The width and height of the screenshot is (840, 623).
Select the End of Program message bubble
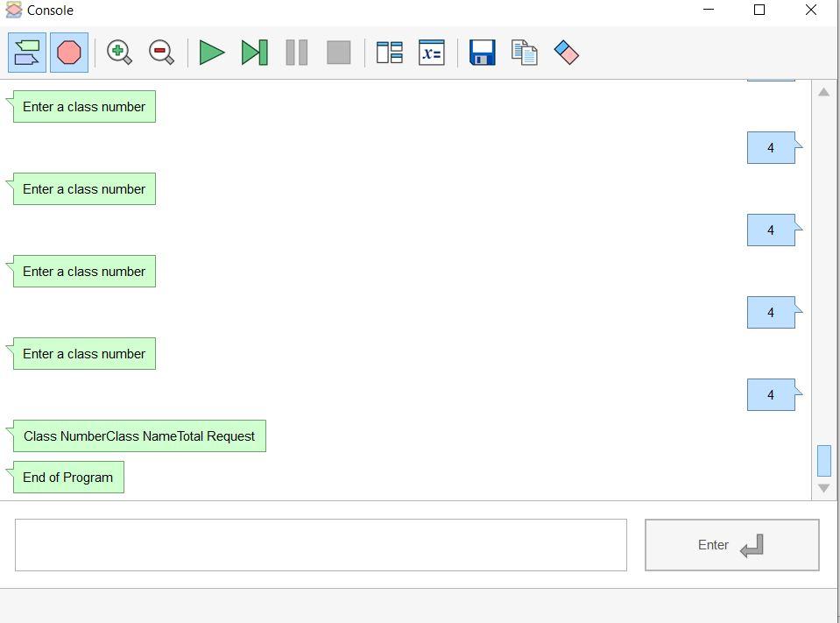[x=67, y=477]
